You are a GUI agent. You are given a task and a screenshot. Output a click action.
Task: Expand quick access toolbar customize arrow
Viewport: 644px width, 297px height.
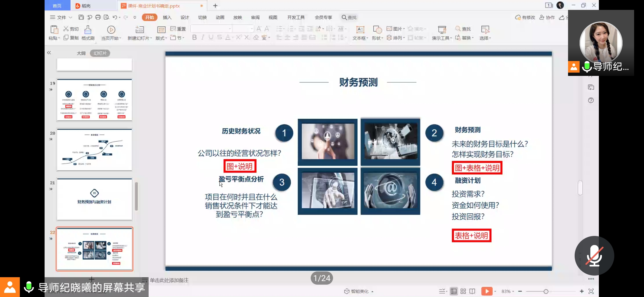tap(135, 17)
